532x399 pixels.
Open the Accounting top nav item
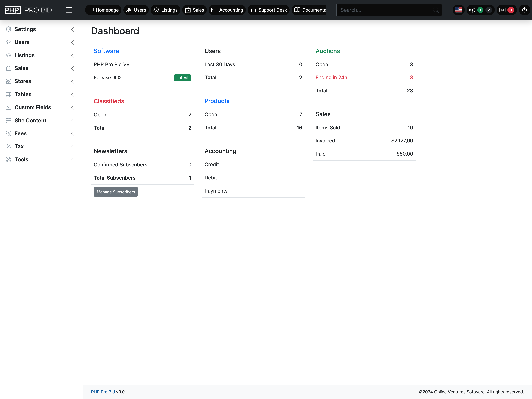227,10
